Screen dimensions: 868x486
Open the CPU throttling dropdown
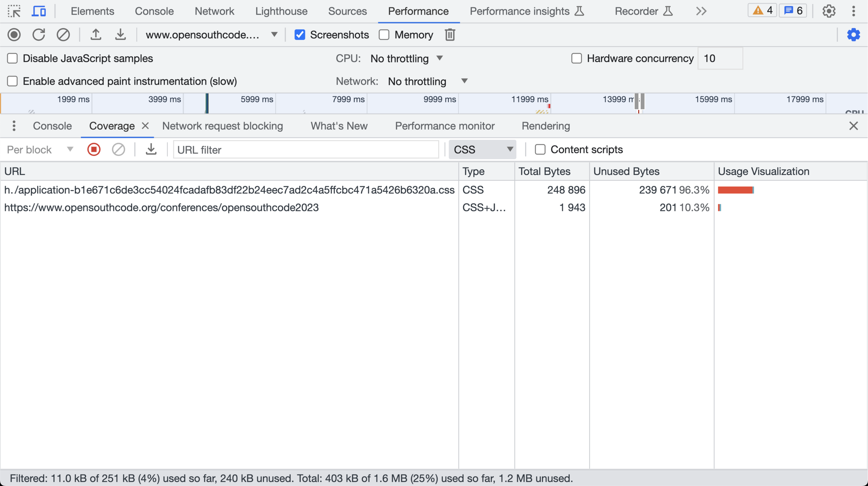[x=407, y=58]
